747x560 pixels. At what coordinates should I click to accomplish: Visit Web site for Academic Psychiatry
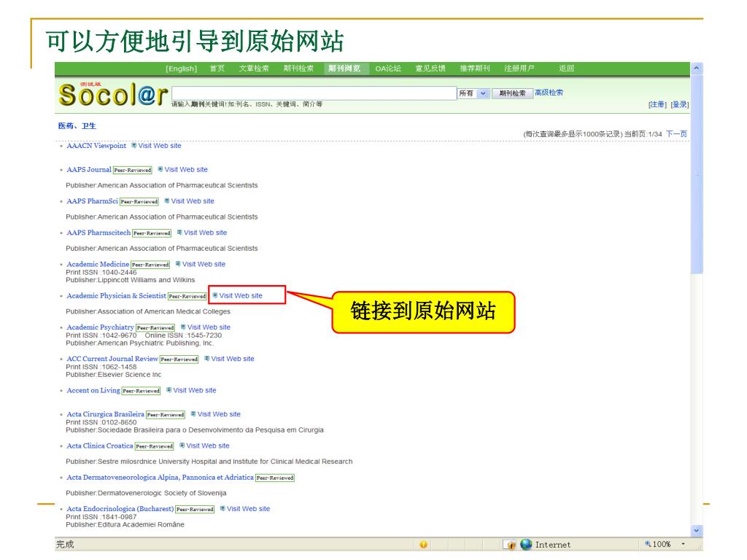click(209, 327)
